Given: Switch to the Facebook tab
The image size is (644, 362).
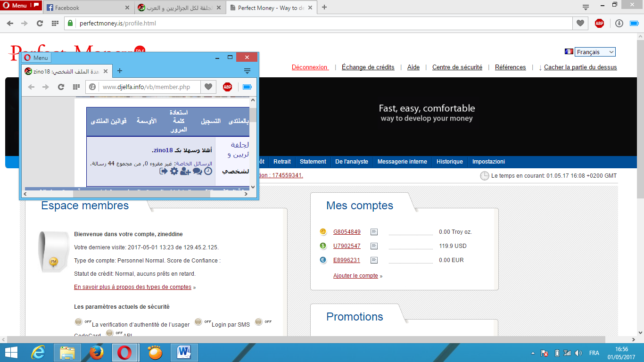Looking at the screenshot, I should tap(89, 8).
